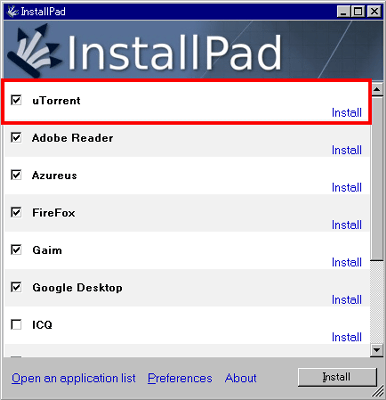Uncheck the Gaim checkbox
The height and width of the screenshot is (400, 386).
[16, 249]
